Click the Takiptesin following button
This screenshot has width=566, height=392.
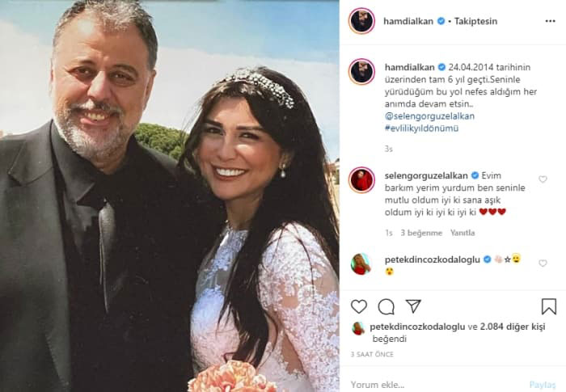[475, 21]
